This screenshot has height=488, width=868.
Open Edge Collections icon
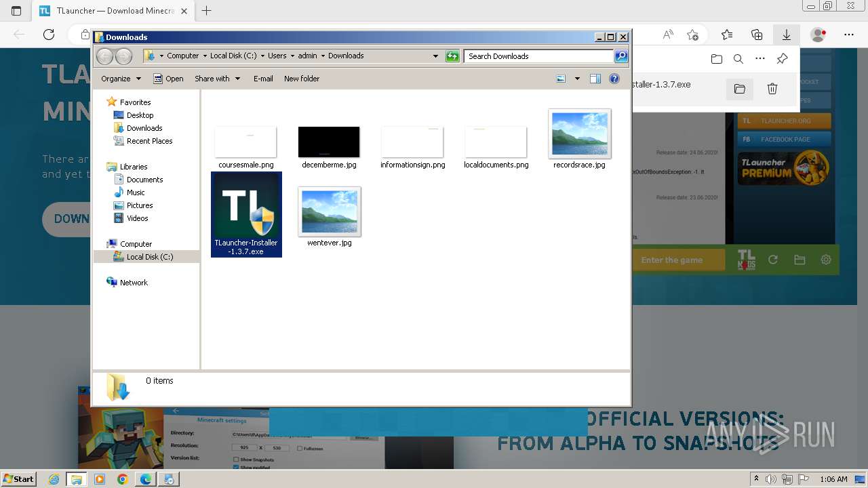pyautogui.click(x=757, y=35)
